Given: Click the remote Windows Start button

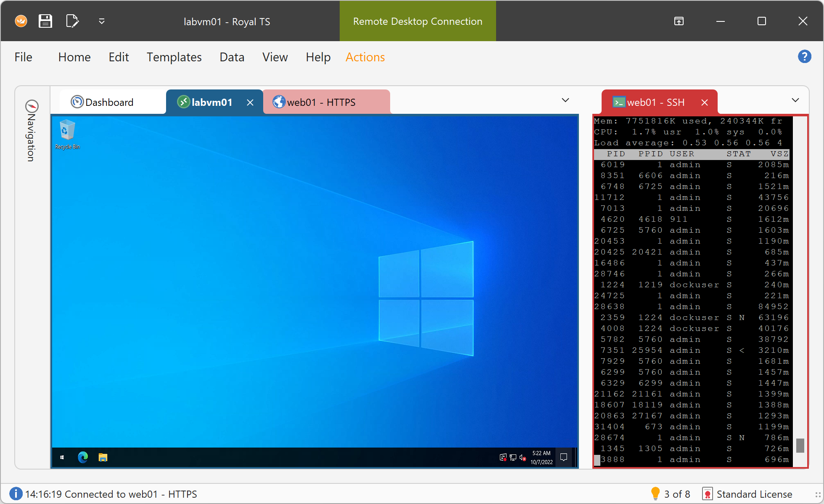Looking at the screenshot, I should click(62, 457).
